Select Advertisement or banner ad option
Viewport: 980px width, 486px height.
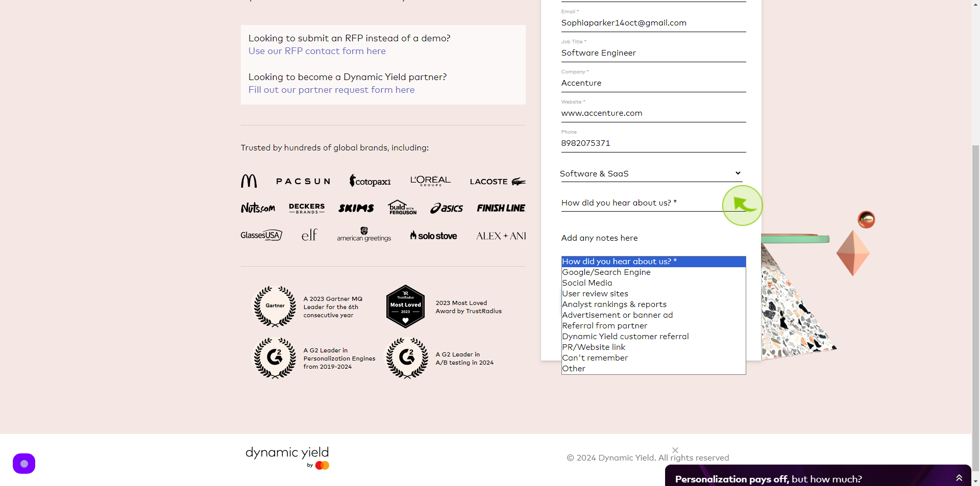point(653,315)
